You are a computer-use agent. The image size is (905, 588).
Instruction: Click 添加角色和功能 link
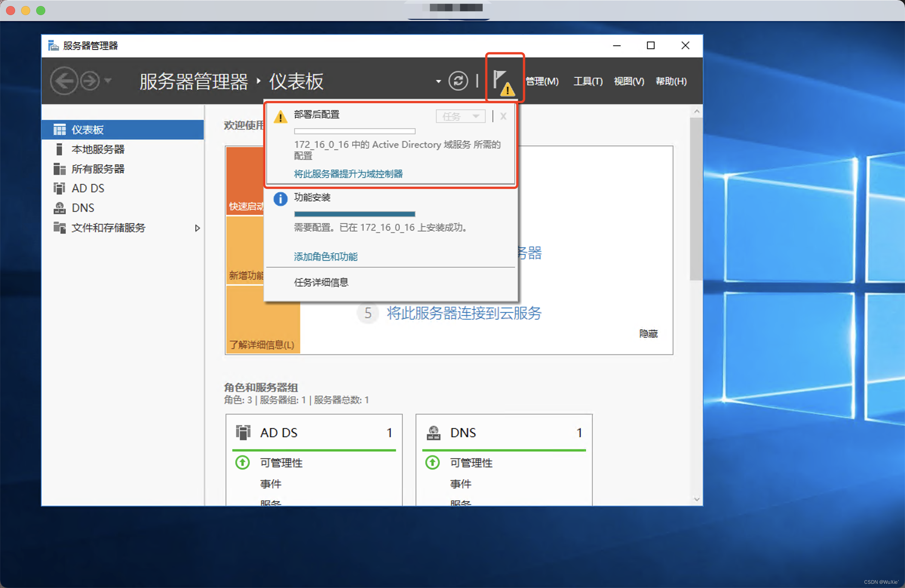pos(325,257)
